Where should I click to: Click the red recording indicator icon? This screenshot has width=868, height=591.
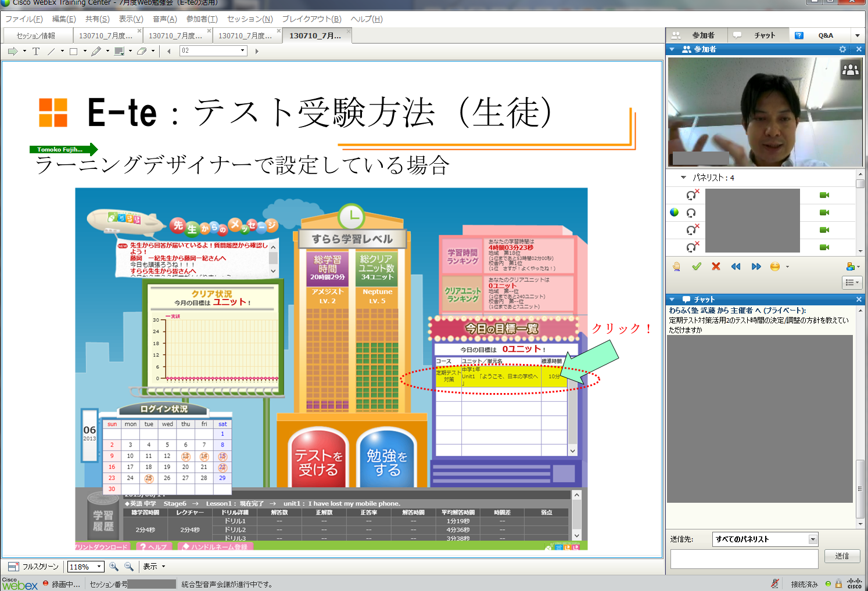45,583
